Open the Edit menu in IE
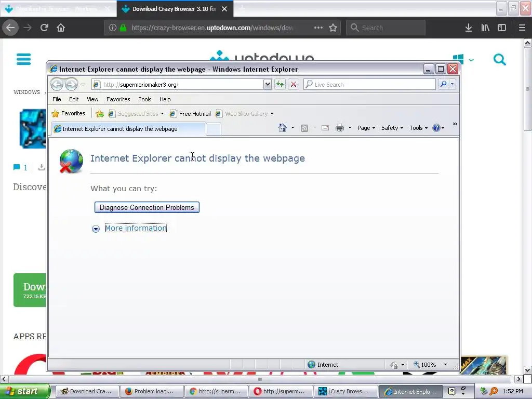This screenshot has width=532, height=399. click(x=74, y=99)
